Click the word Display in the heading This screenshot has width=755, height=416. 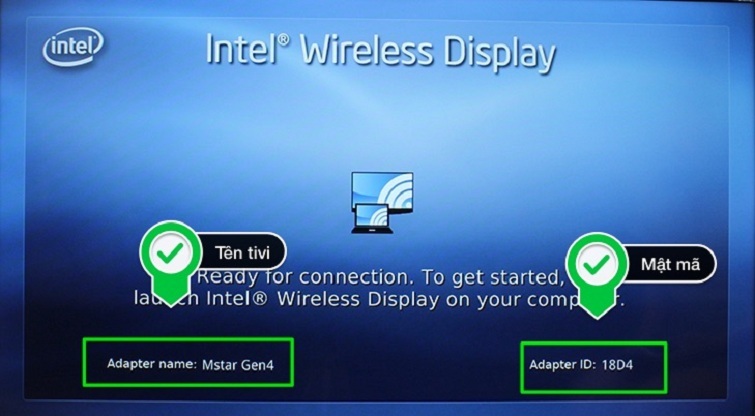[x=500, y=53]
